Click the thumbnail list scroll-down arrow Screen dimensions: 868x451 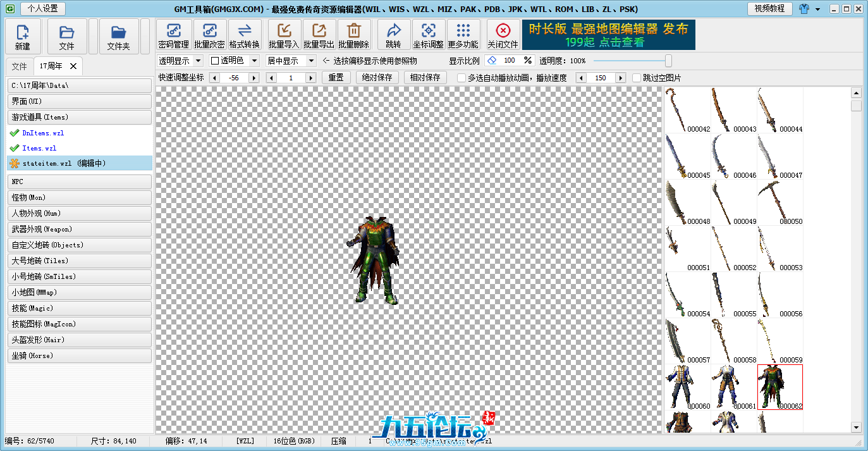[857, 428]
